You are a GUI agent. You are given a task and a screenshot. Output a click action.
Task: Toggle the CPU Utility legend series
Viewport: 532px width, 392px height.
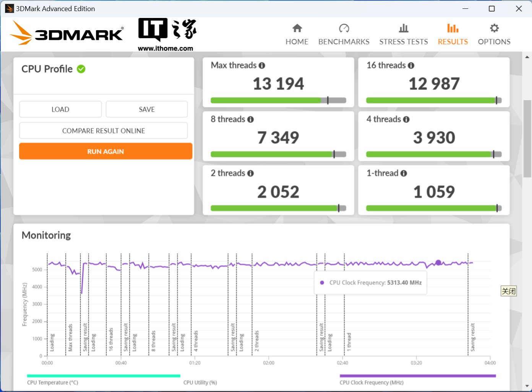(200, 382)
